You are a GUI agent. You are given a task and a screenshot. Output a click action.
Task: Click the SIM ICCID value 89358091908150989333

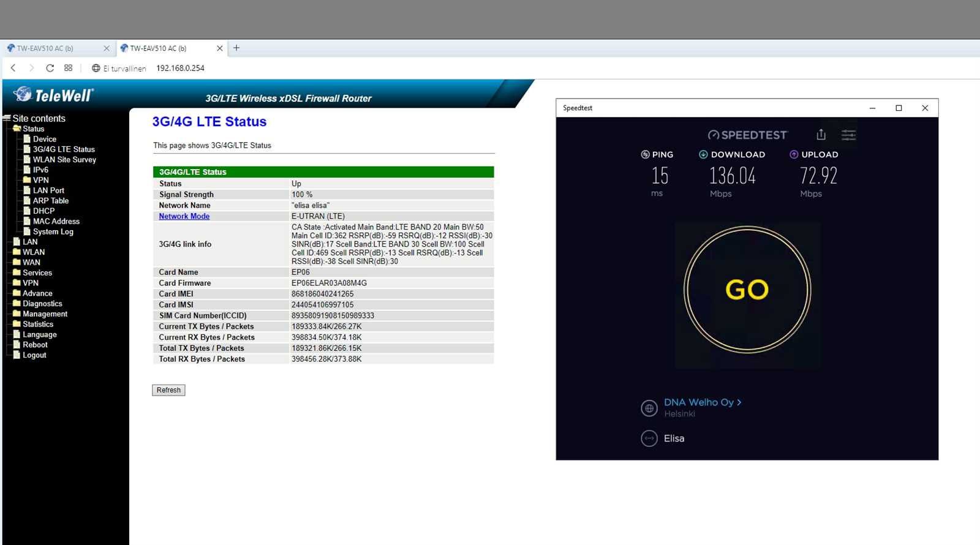click(x=333, y=316)
